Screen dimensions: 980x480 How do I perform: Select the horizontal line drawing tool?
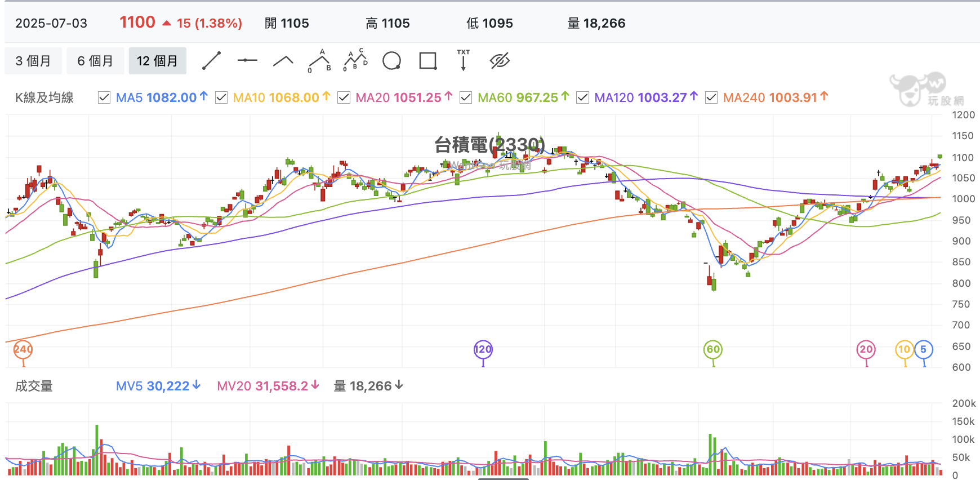coord(247,60)
